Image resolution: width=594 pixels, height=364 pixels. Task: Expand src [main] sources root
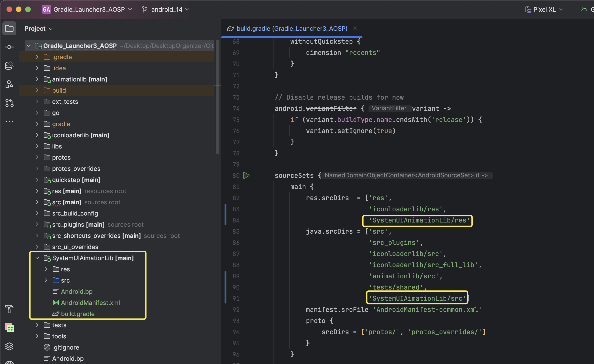[x=37, y=202]
